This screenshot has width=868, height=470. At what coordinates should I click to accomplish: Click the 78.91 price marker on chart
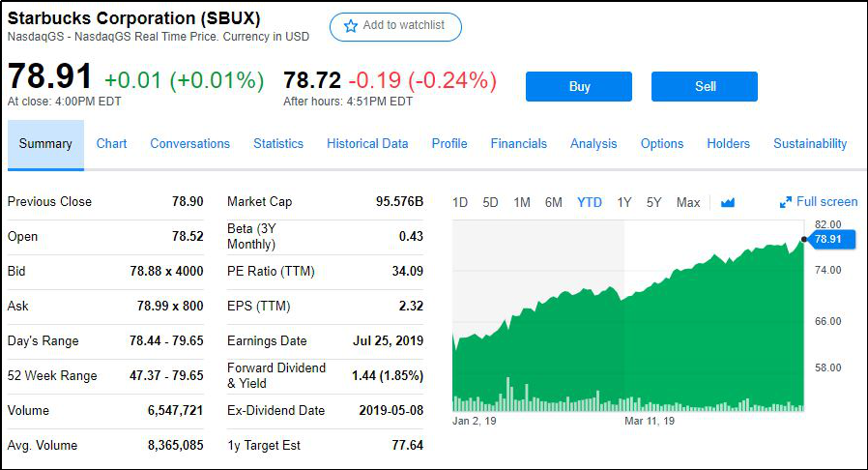click(828, 239)
